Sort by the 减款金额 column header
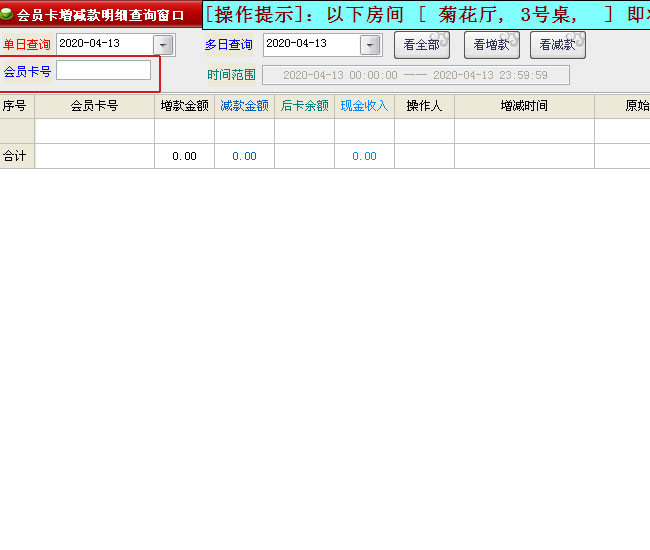650x550 pixels. pos(245,106)
